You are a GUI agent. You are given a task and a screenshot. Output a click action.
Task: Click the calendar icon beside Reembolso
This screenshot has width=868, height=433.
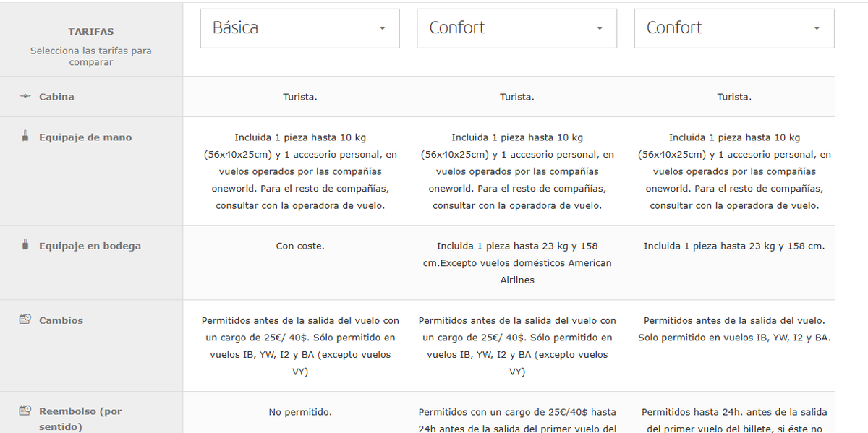point(25,411)
